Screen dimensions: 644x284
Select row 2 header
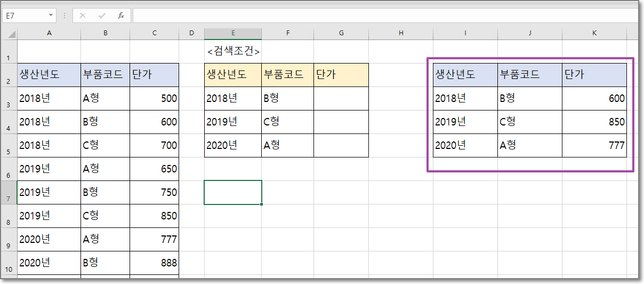(10, 75)
